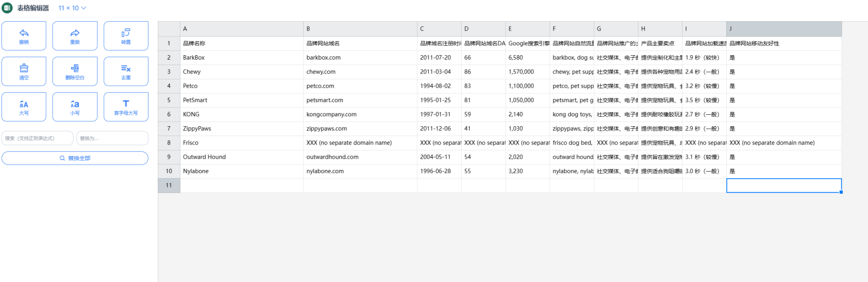Click cell containing Petco brand name
This screenshot has height=282, width=868.
point(242,86)
